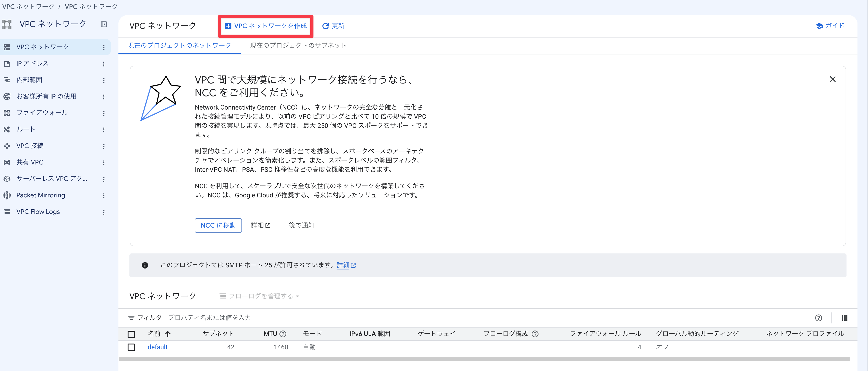The height and width of the screenshot is (371, 868).
Task: Click the ガイド graduation cap icon
Action: [x=819, y=26]
